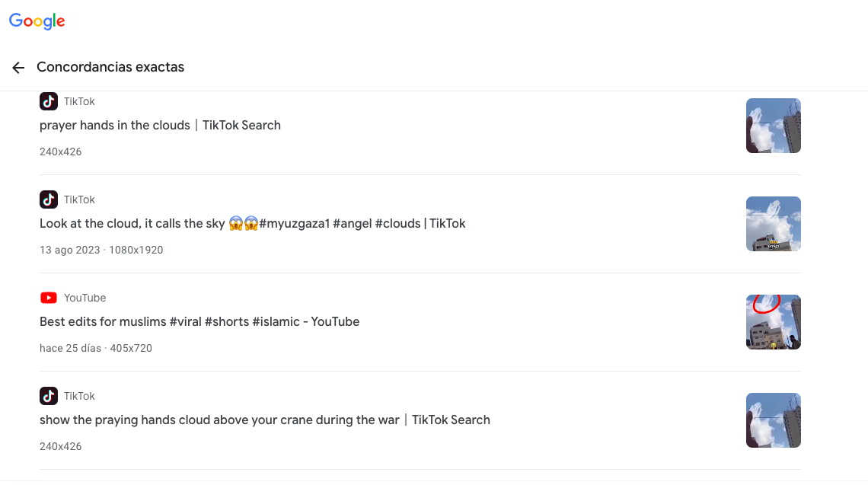Click the '13 ago 2023 · 1080x1920' text
868x485 pixels.
tap(101, 250)
